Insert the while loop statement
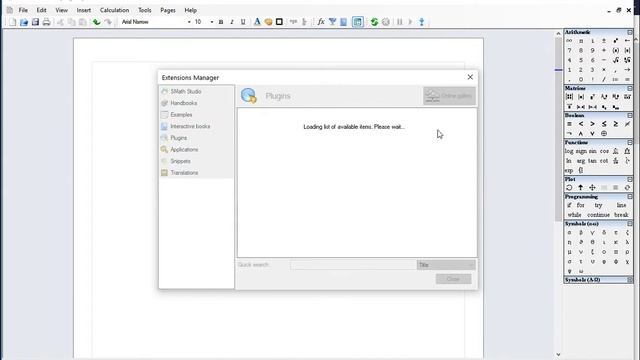Image resolution: width=640 pixels, height=360 pixels. [x=574, y=215]
